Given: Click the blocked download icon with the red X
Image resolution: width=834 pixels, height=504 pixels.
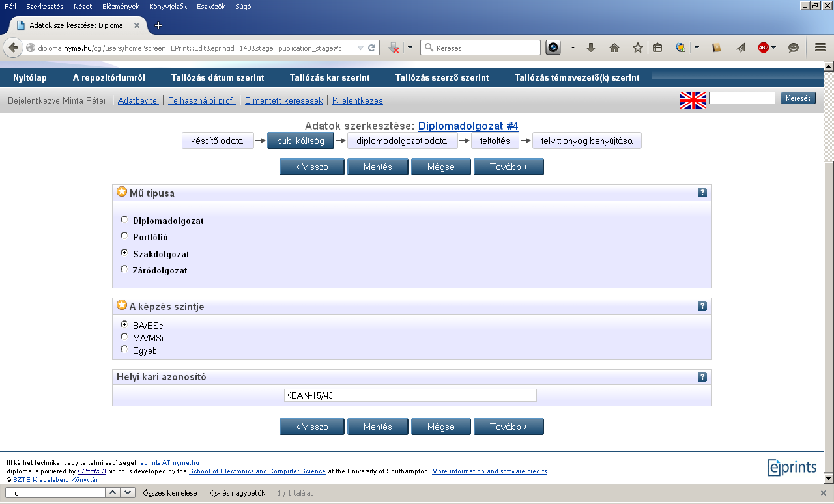Looking at the screenshot, I should click(394, 48).
